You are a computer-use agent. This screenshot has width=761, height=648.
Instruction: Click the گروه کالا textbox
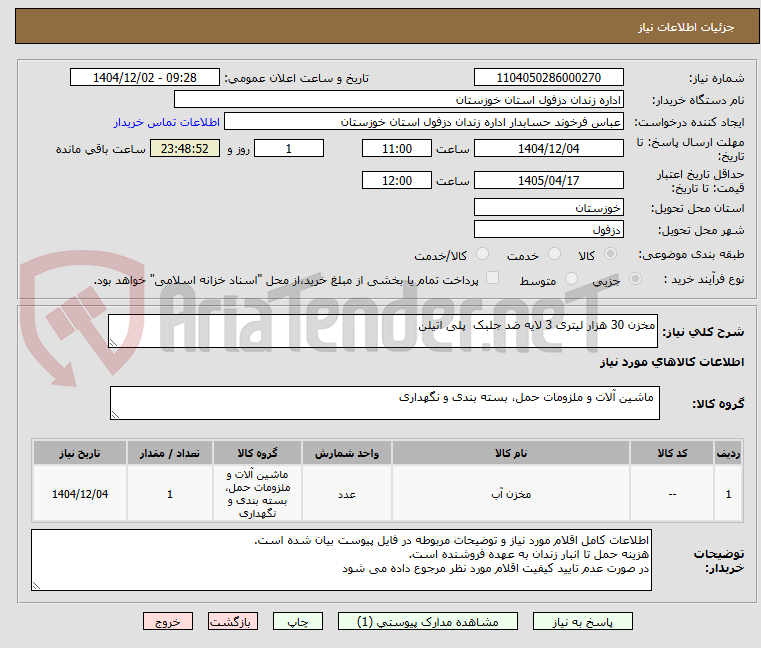[x=384, y=403]
